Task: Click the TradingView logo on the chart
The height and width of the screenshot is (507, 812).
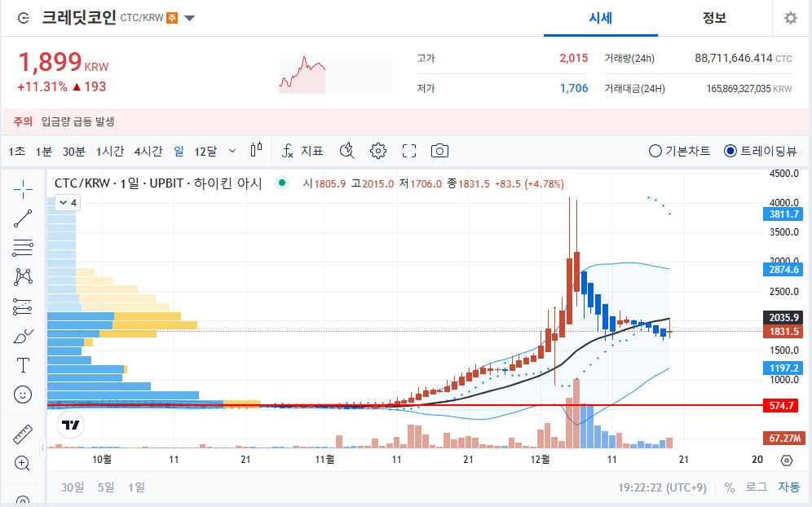Action: (x=70, y=425)
